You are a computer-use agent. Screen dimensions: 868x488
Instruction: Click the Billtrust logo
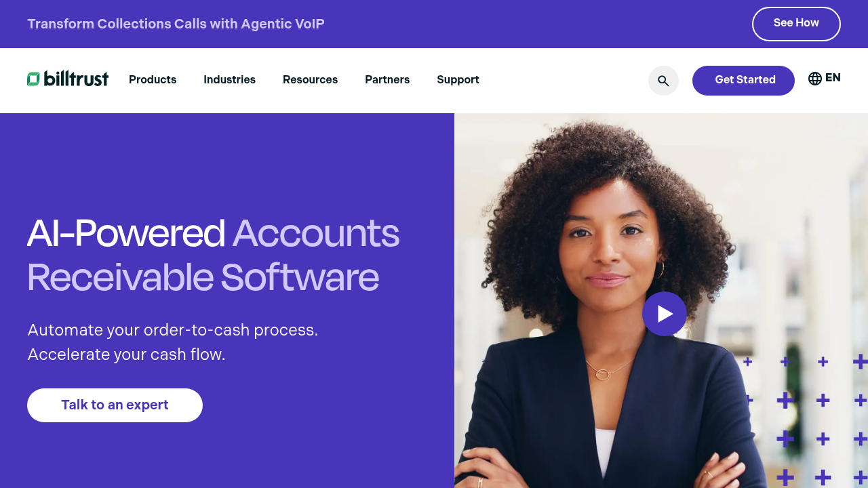pos(68,79)
